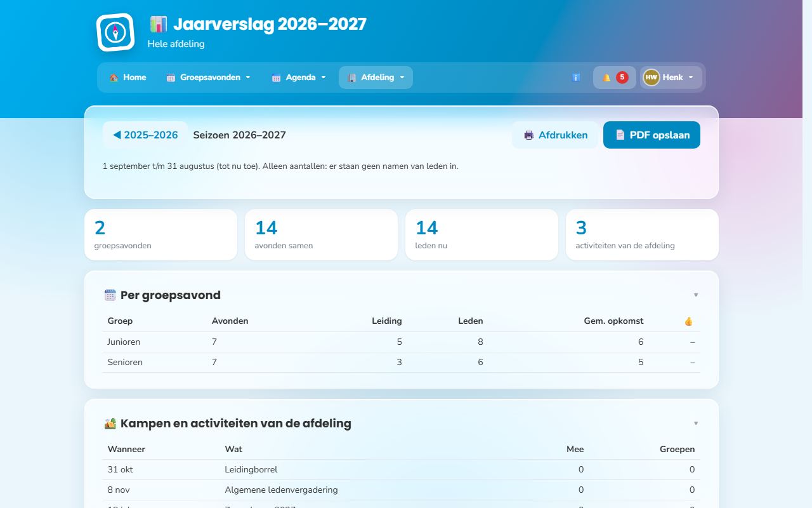Open the info icon in navbar

point(576,77)
